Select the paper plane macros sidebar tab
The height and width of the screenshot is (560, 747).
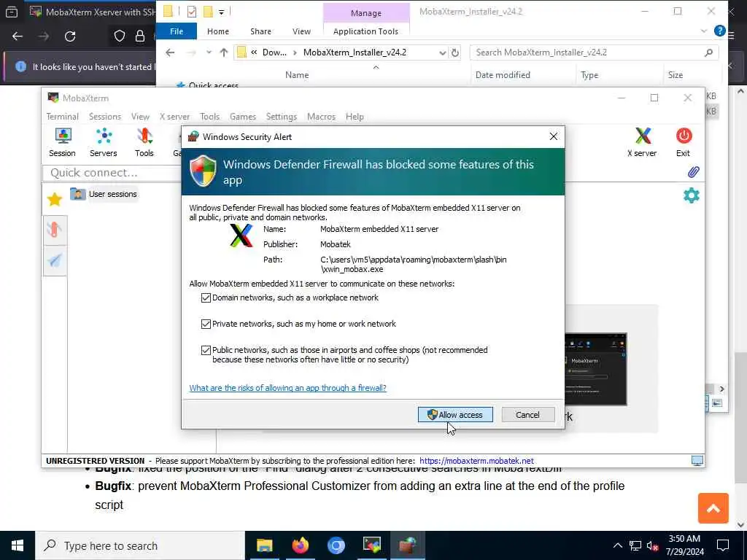[x=55, y=260]
